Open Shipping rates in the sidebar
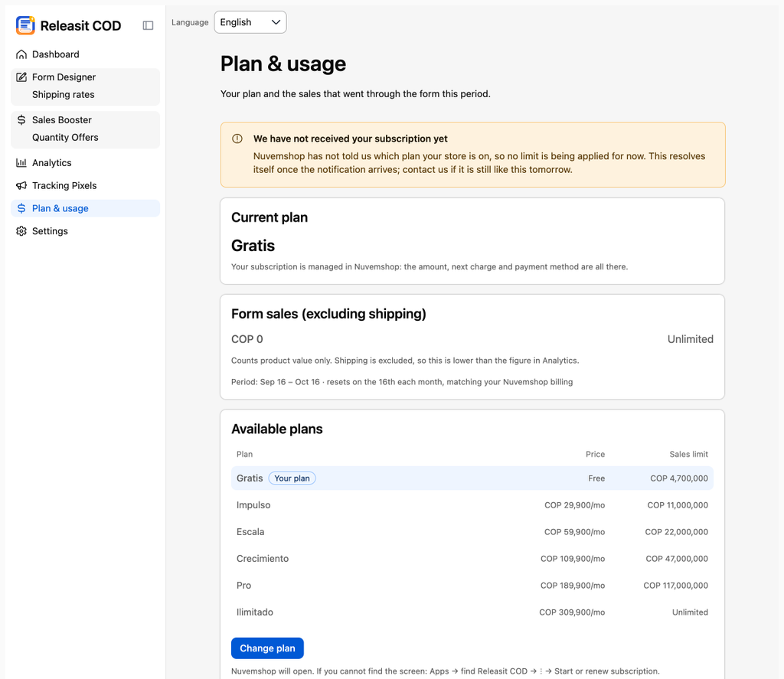 point(85,94)
